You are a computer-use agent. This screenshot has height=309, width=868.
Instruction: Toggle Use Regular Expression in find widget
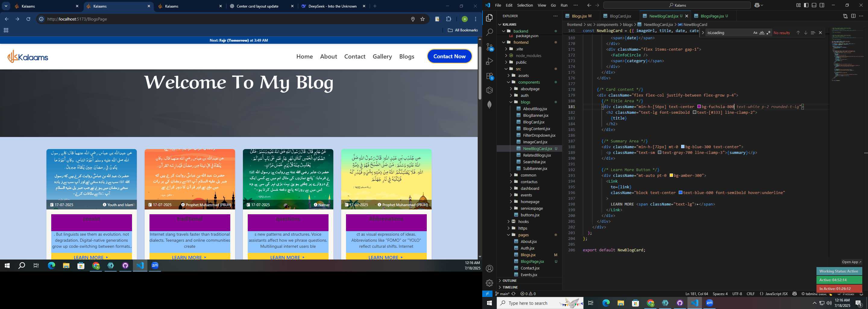(769, 33)
